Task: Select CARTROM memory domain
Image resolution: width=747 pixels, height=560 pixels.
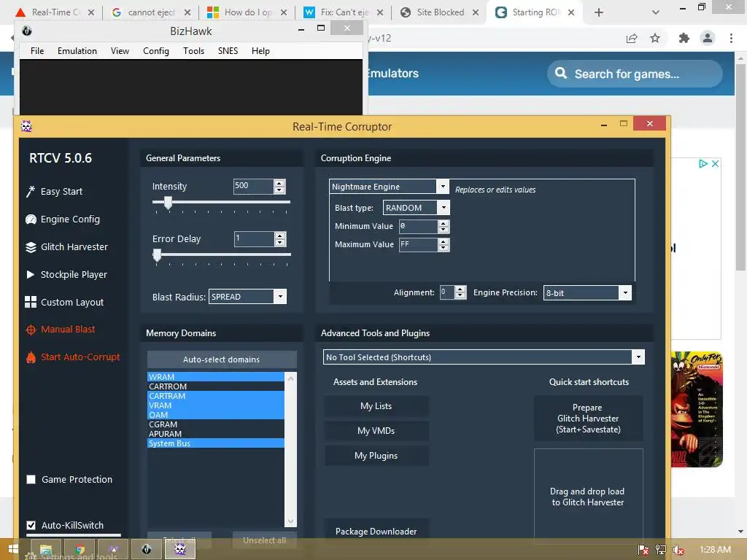Action: coord(216,386)
